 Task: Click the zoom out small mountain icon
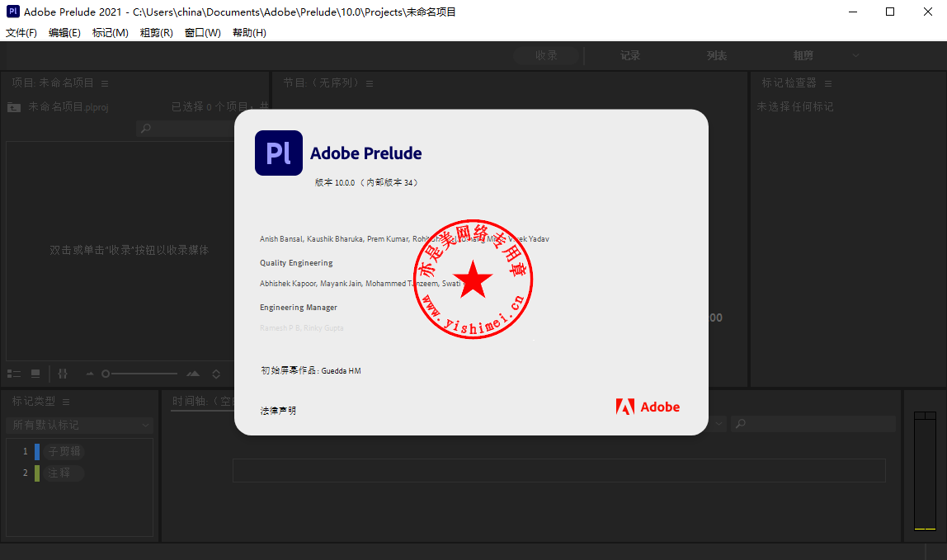90,374
